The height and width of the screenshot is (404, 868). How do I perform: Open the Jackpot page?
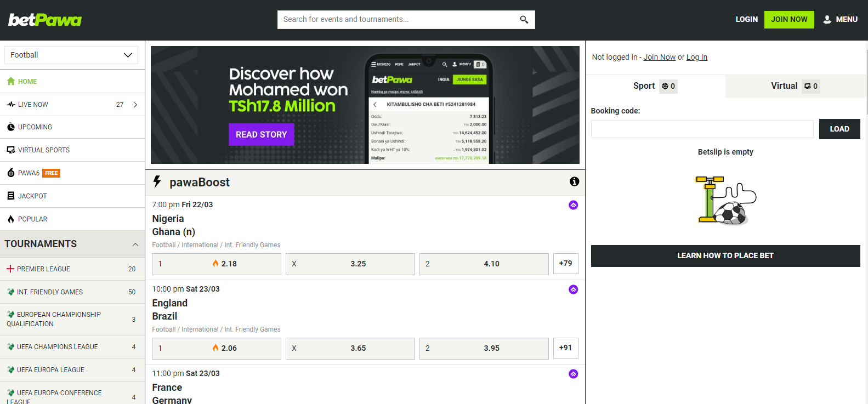pyautogui.click(x=72, y=196)
